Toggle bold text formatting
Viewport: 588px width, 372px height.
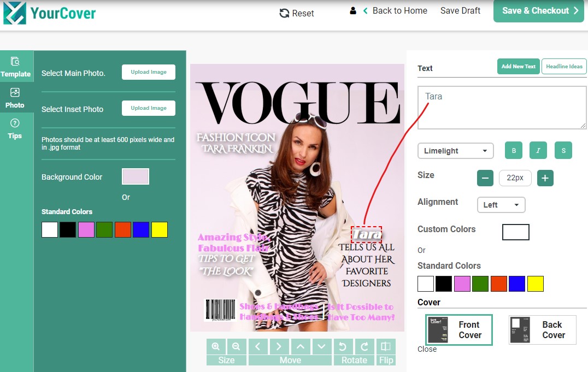coord(514,150)
